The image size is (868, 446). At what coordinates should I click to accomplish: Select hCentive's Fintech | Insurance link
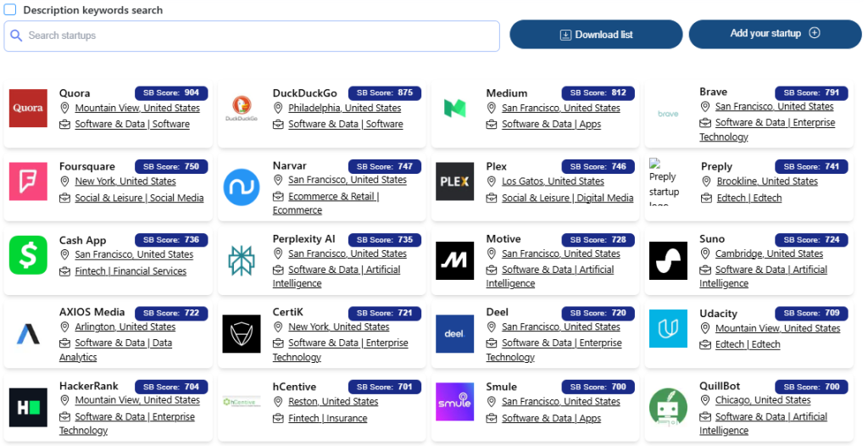327,418
